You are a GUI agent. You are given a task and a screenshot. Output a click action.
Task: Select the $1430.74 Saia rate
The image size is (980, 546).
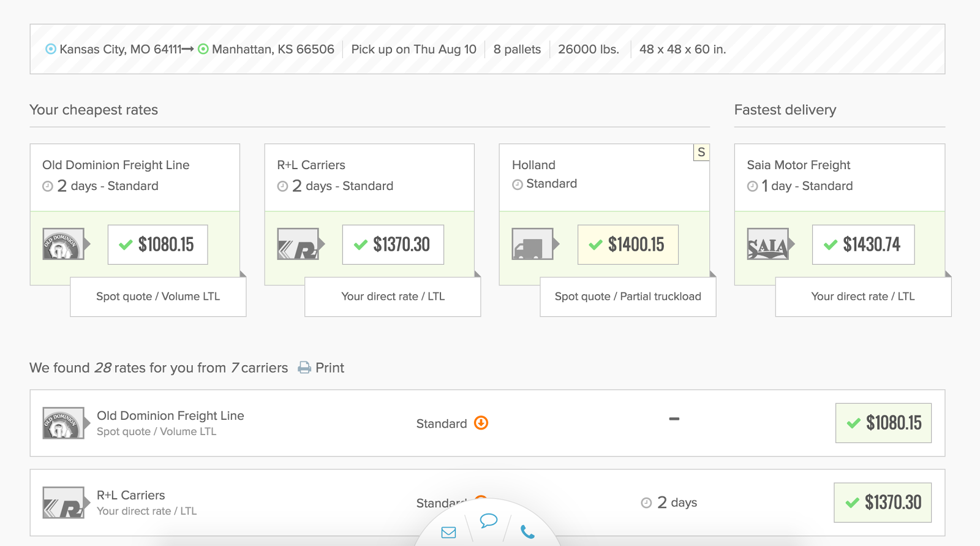tap(864, 245)
